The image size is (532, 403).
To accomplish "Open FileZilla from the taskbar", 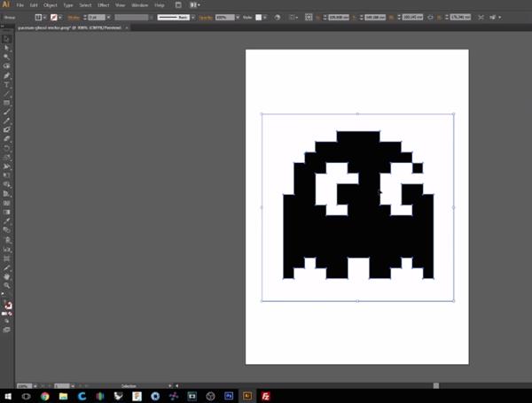I will tap(266, 396).
